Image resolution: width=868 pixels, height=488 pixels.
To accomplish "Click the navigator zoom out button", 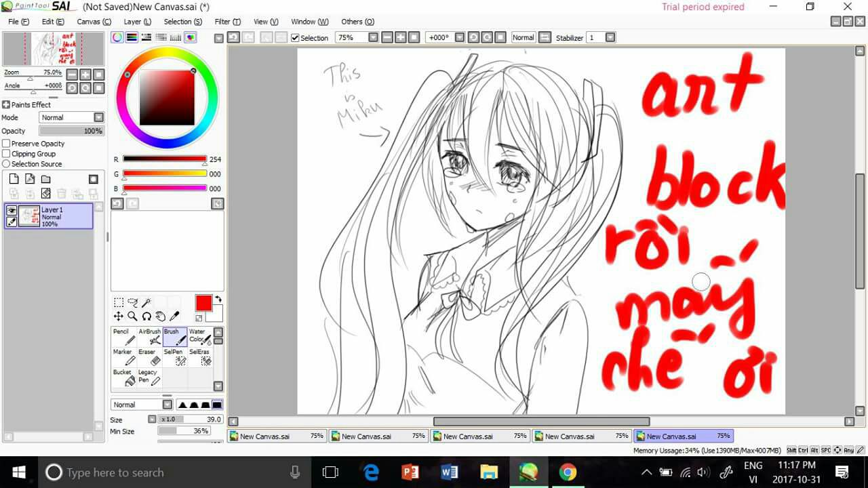I will [x=72, y=75].
